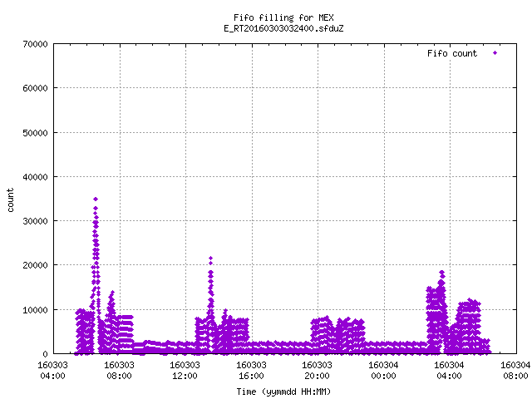Click the x-axis tick label 160303 08:00

(119, 371)
